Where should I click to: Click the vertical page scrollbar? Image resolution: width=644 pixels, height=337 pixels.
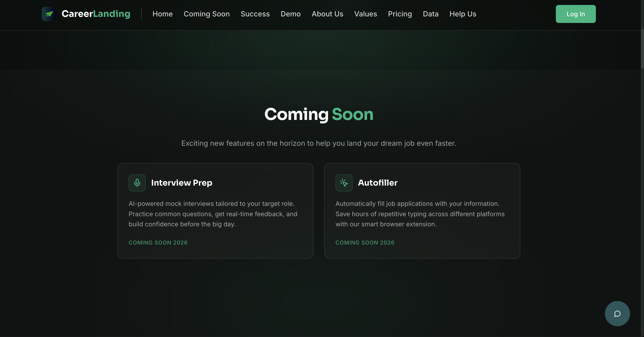pos(642,49)
